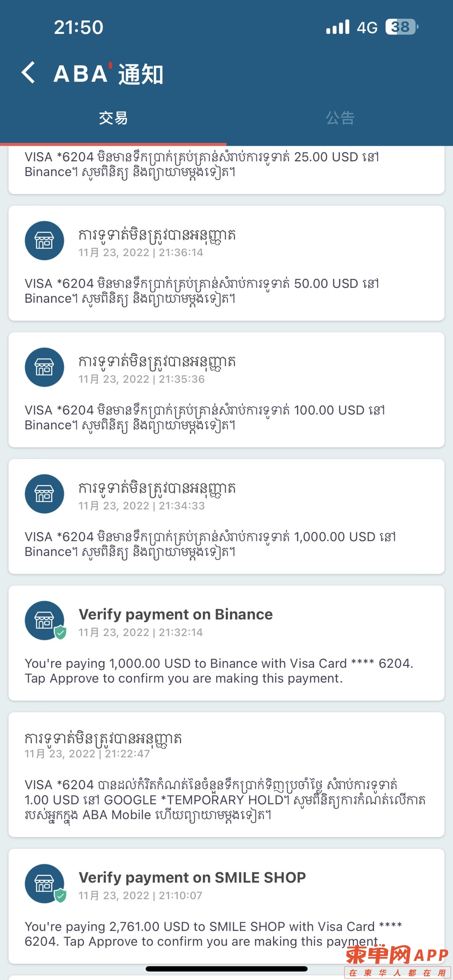Viewport: 453px width, 980px height.
Task: Open the declined 1,000.00 USD Binance notification
Action: [x=226, y=516]
